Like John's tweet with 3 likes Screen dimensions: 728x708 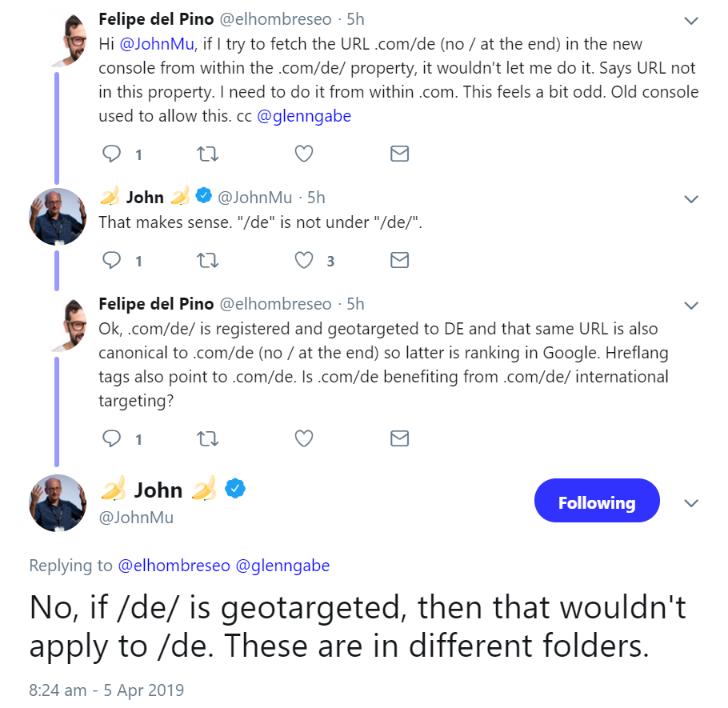click(x=304, y=260)
